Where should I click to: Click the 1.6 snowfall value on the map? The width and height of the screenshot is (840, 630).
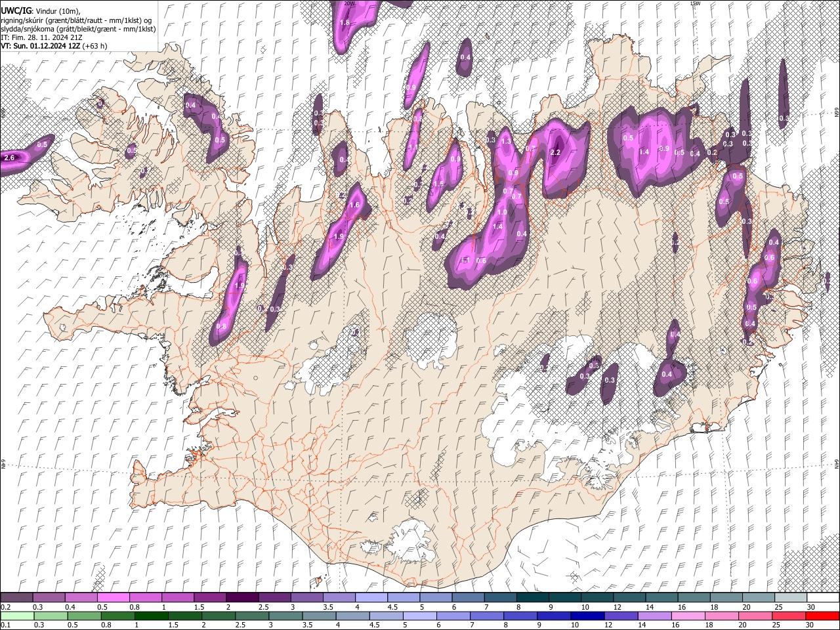(355, 205)
